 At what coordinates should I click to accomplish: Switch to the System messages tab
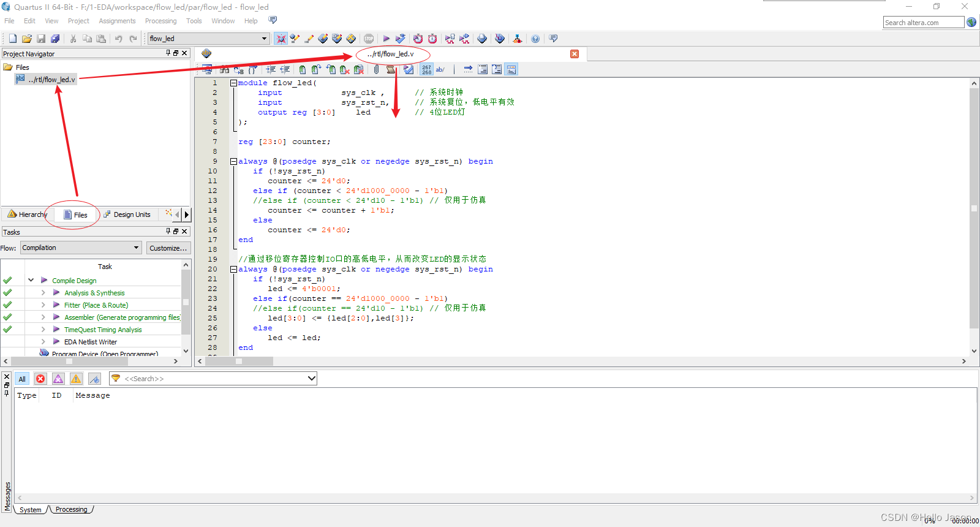30,509
